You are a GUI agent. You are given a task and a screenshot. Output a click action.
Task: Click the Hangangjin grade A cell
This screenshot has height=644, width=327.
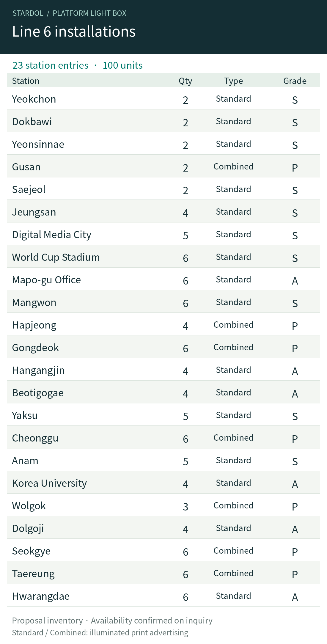click(295, 371)
